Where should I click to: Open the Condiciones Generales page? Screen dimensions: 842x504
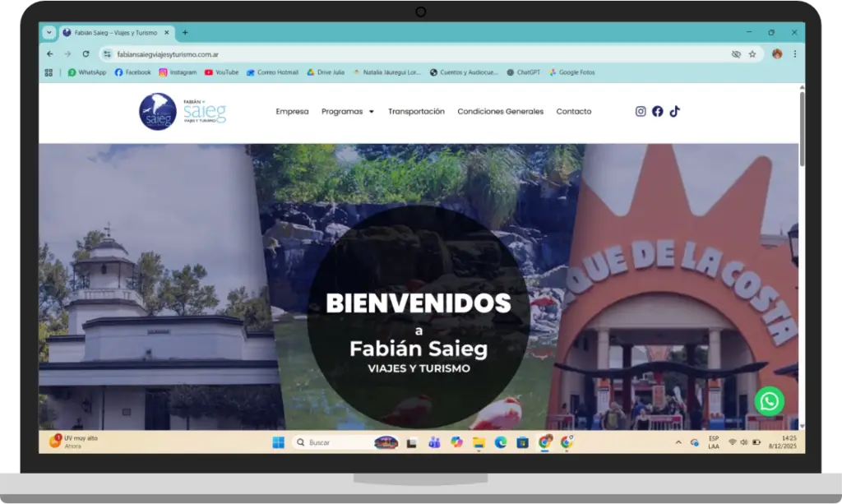point(500,112)
